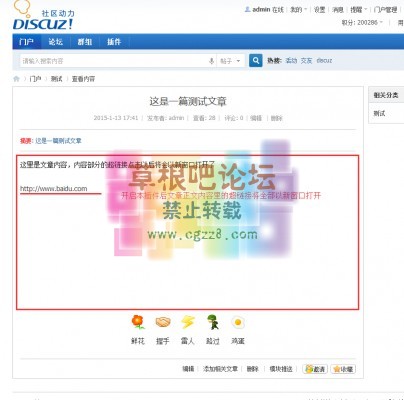Click hot search term 交友

(x=306, y=60)
